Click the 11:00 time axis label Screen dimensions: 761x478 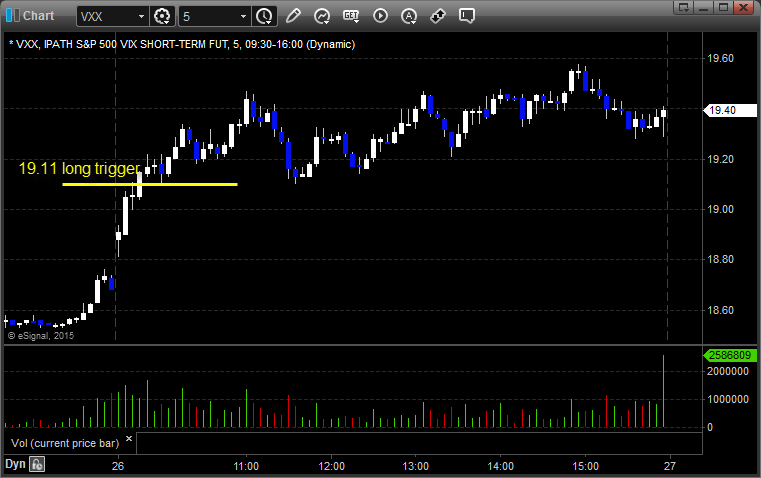click(x=246, y=466)
